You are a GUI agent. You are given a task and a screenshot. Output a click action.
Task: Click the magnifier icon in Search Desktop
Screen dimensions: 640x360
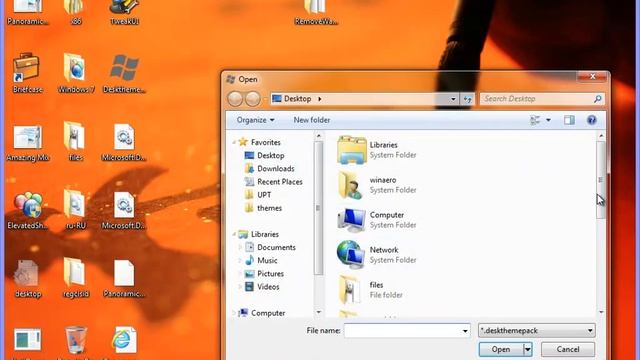(x=598, y=99)
